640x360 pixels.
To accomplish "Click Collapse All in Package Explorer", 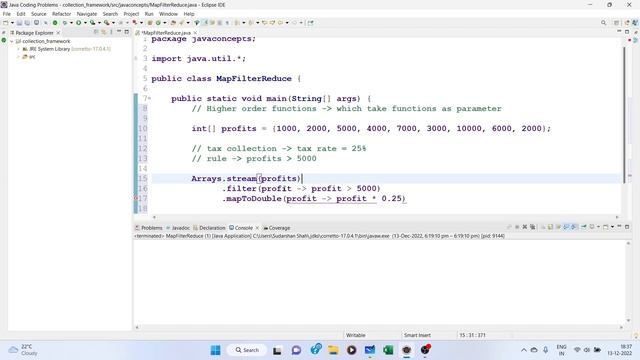I will [96, 32].
